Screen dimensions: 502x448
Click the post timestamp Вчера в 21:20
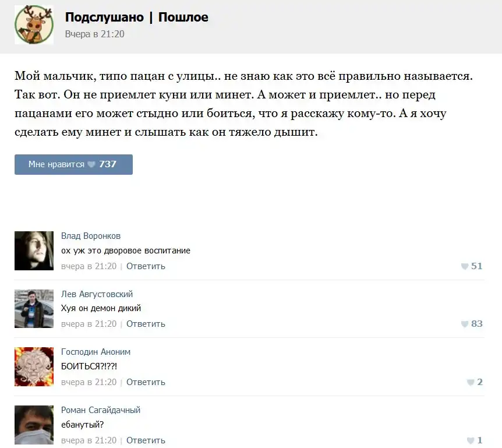tap(94, 34)
